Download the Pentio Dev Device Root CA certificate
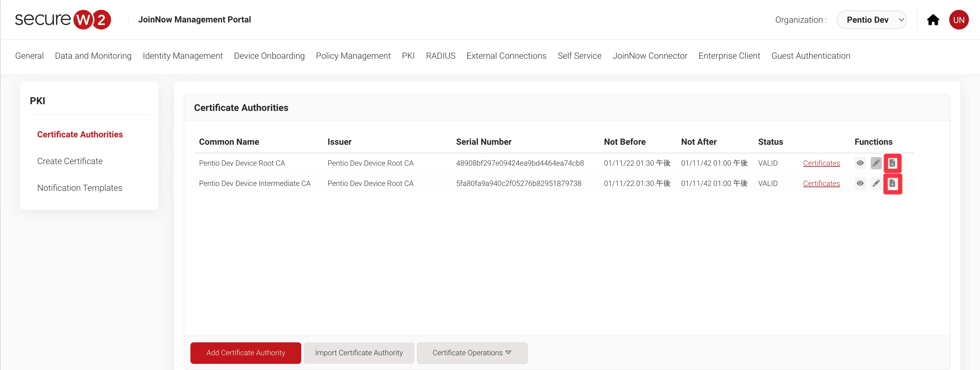Screen dimensions: 980x370 [892, 163]
